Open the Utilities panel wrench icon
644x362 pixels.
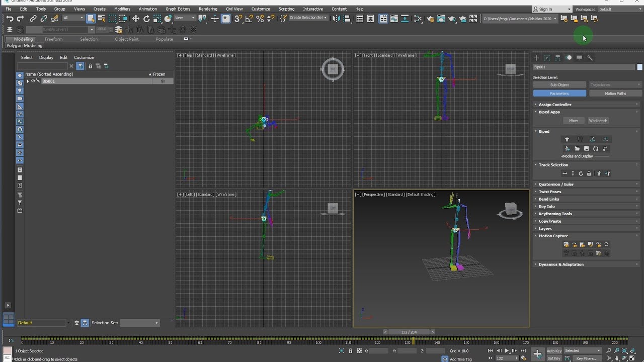[590, 58]
